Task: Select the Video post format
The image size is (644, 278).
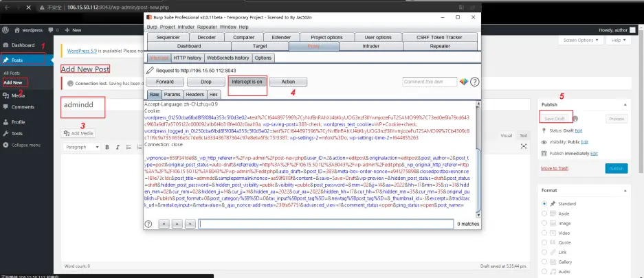Action: [544, 233]
